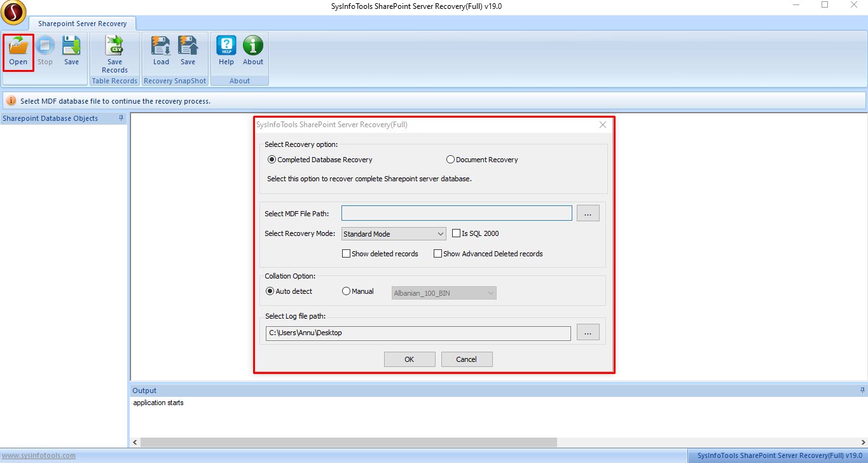This screenshot has height=463, width=868.
Task: Browse for the log file path
Action: (x=588, y=333)
